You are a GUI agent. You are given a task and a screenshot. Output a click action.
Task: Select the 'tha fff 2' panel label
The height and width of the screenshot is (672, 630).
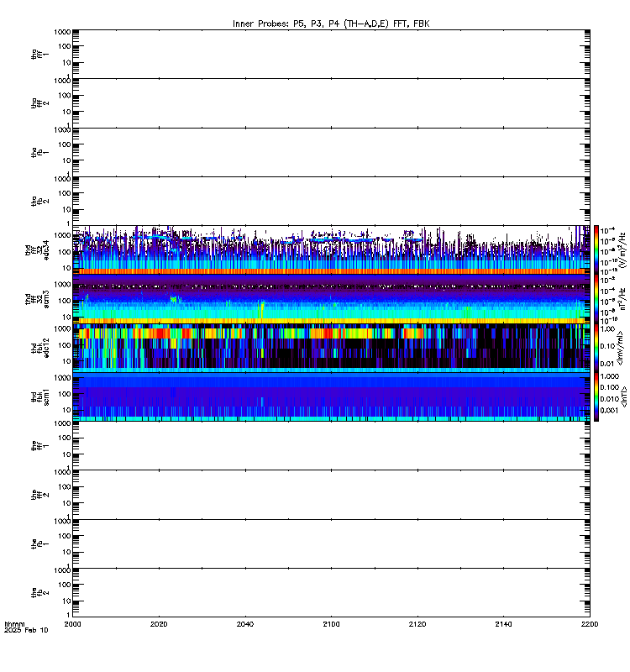tap(39, 103)
